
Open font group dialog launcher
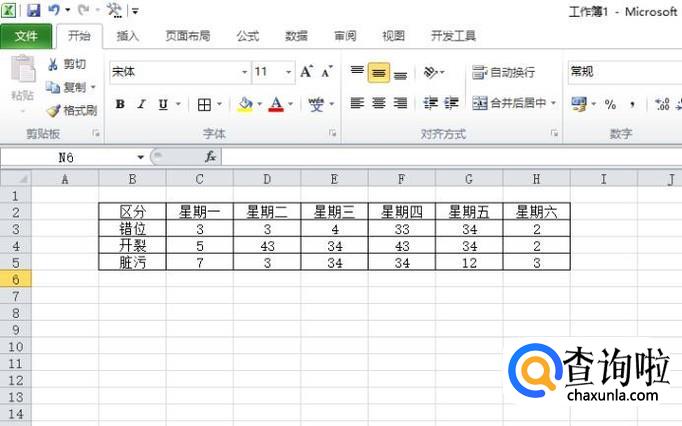click(x=333, y=133)
